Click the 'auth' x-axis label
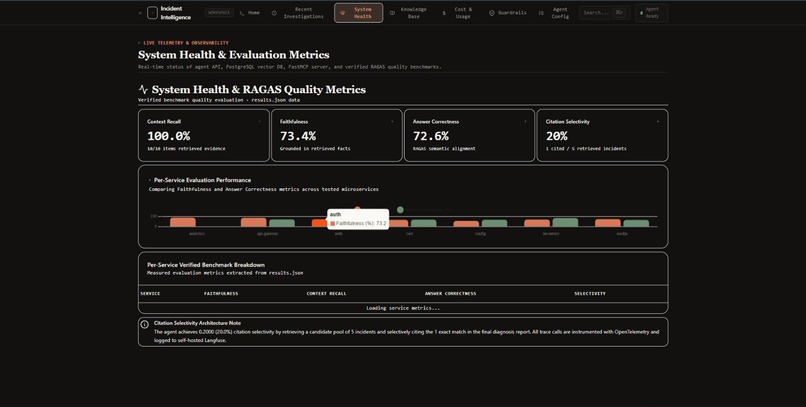This screenshot has height=407, width=806. pos(338,234)
